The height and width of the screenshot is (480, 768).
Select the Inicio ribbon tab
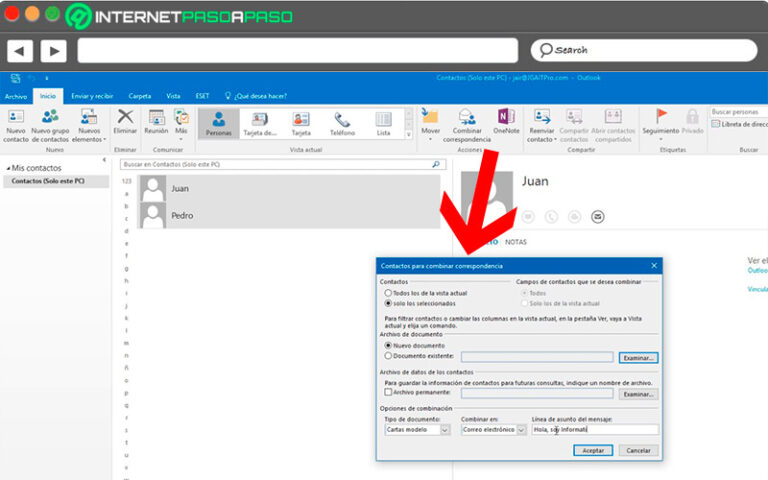tap(48, 96)
